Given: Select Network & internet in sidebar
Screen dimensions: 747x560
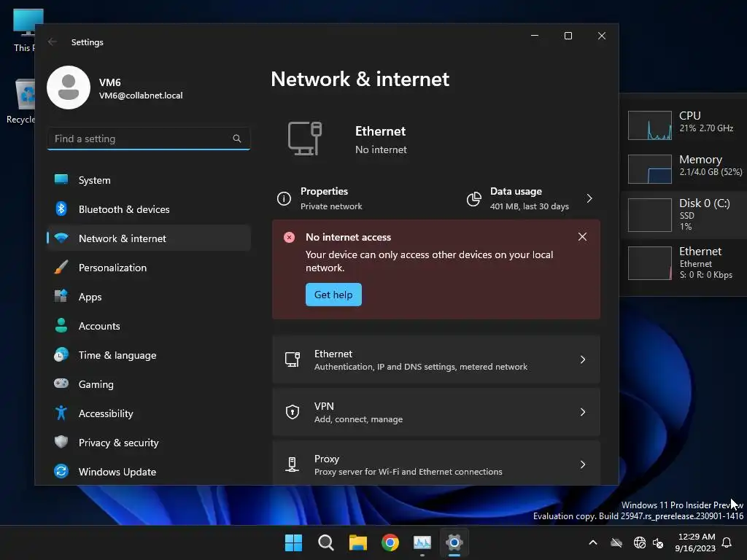Looking at the screenshot, I should [x=149, y=238].
